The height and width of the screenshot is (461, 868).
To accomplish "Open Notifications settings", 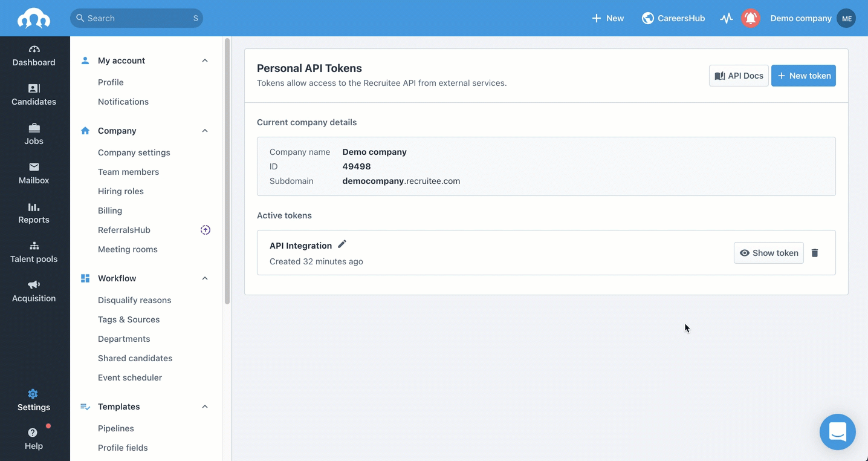I will point(123,102).
